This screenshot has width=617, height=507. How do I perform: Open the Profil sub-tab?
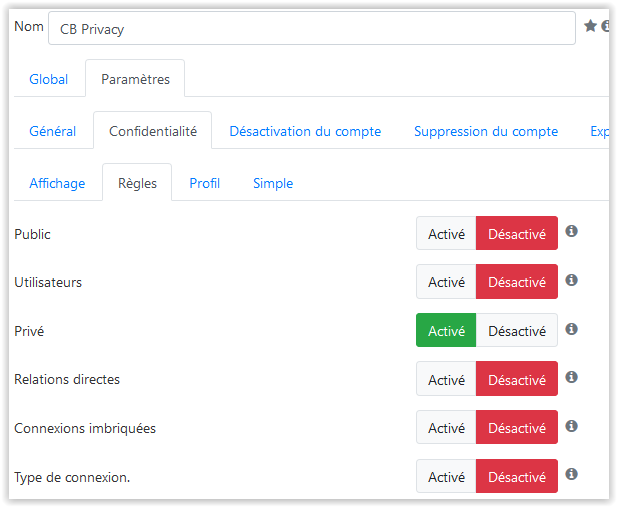click(205, 183)
